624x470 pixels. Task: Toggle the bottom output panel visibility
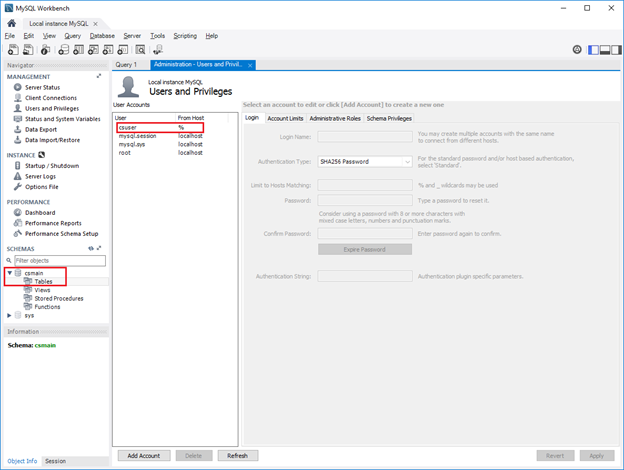[605, 50]
